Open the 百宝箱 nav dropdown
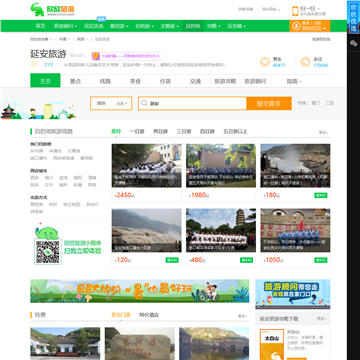The height and width of the screenshot is (360, 360). [x=236, y=26]
